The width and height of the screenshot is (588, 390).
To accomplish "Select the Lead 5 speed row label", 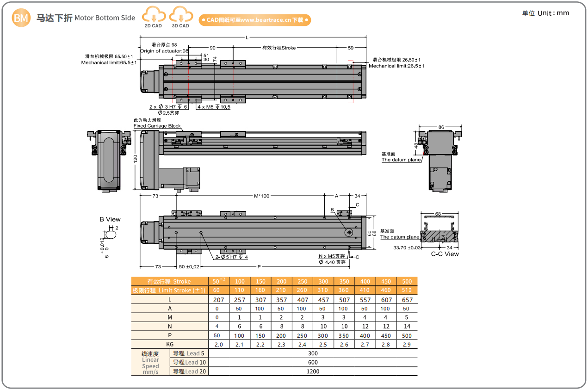I will pyautogui.click(x=189, y=353).
